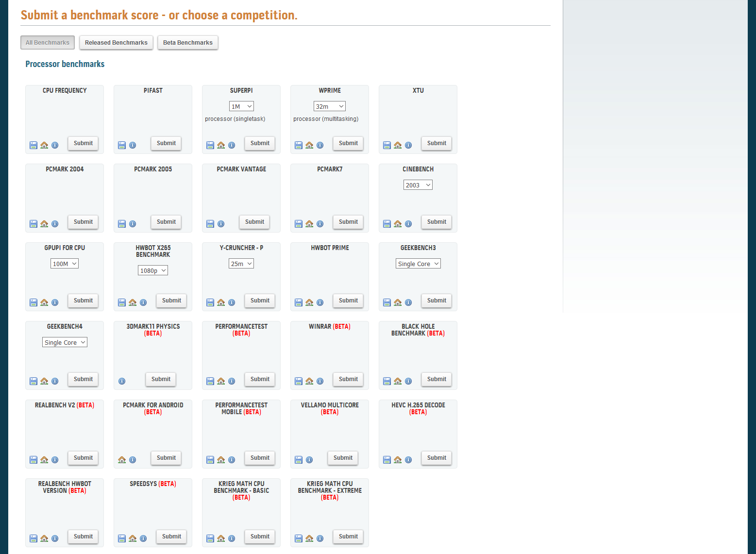Click the info icon on PerformanceTest Mobile card

(x=232, y=460)
